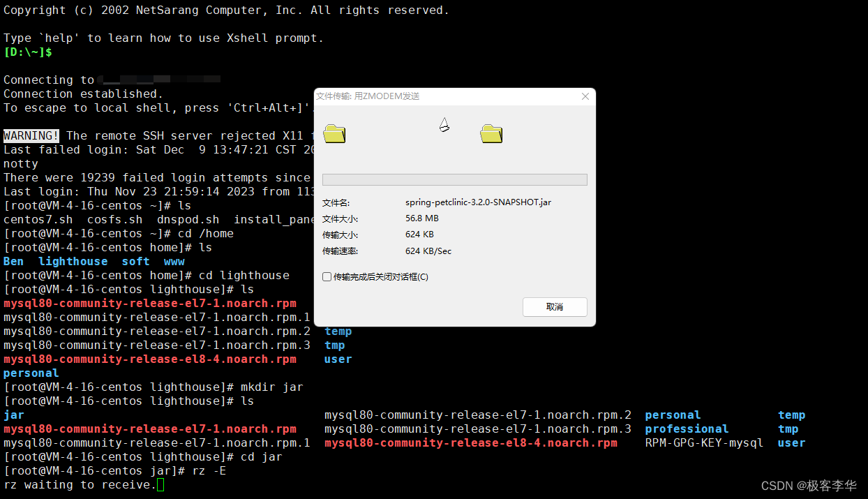The width and height of the screenshot is (868, 499).
Task: Click the file transfer progress bar
Action: (454, 179)
